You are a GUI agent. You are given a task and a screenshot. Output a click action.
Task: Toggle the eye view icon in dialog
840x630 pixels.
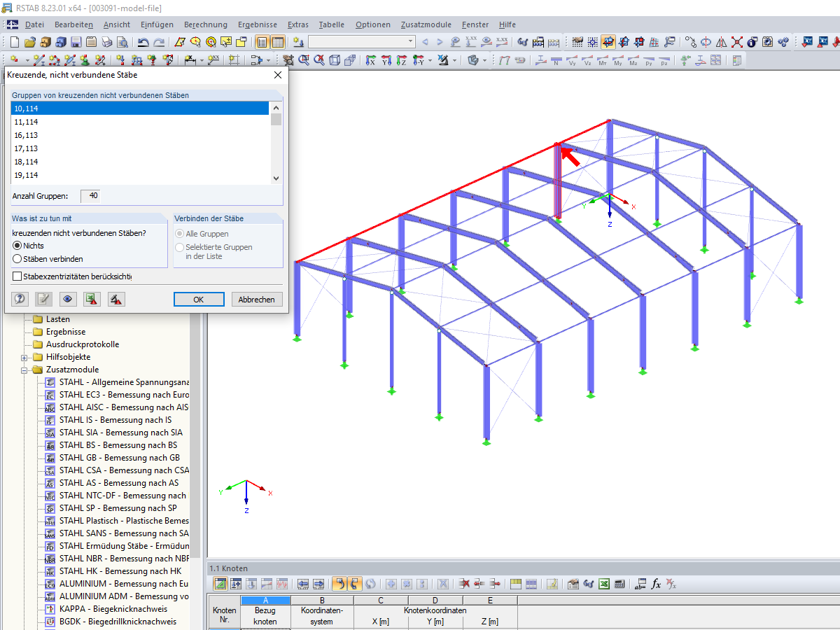pyautogui.click(x=68, y=300)
